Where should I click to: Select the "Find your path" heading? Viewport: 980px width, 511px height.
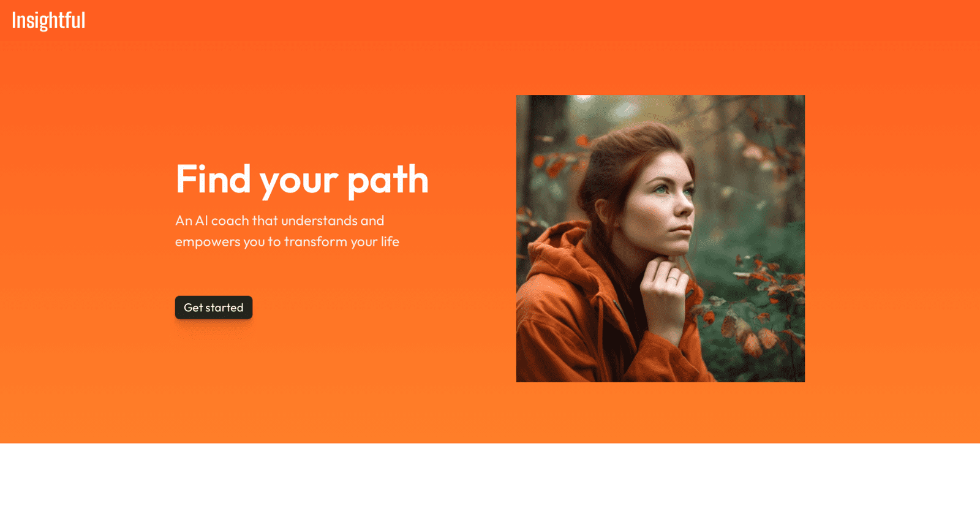coord(302,180)
